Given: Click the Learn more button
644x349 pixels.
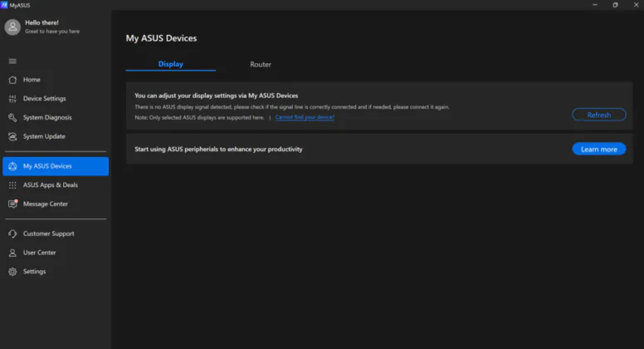Looking at the screenshot, I should pos(599,150).
